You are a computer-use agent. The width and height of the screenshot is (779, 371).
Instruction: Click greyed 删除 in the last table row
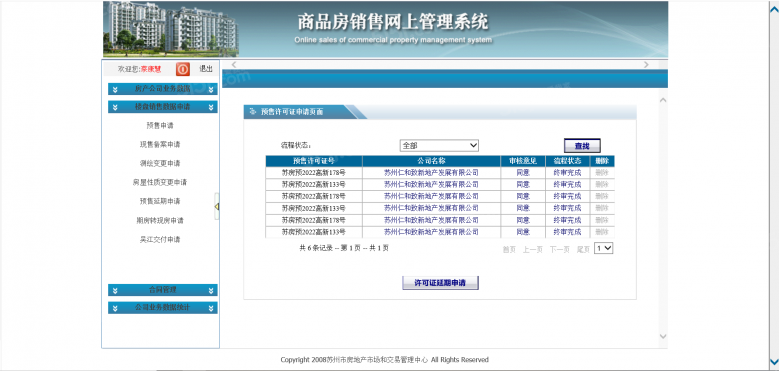[602, 232]
